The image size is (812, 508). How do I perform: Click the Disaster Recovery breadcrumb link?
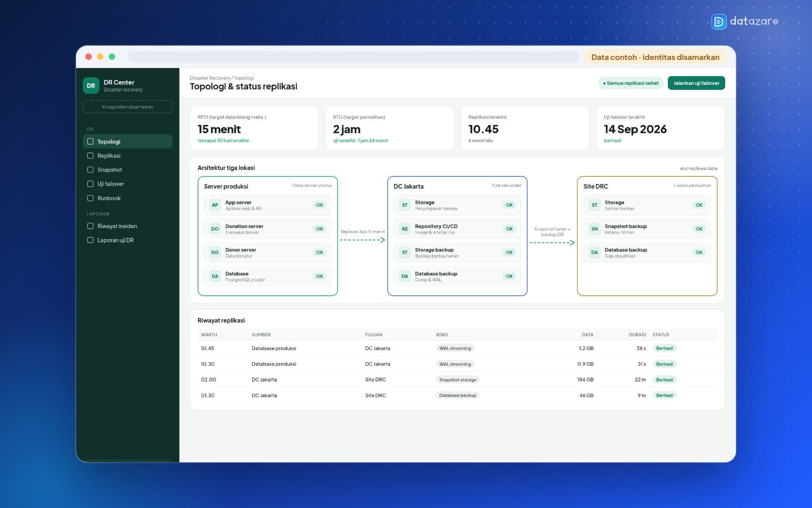coord(210,78)
